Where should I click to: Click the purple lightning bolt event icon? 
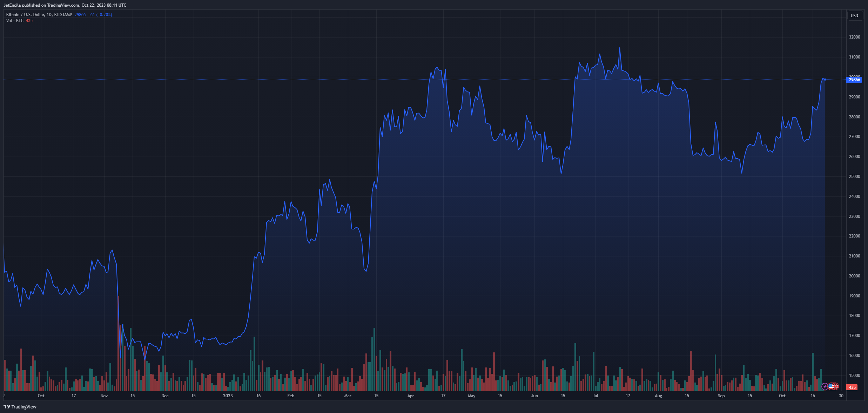825,387
